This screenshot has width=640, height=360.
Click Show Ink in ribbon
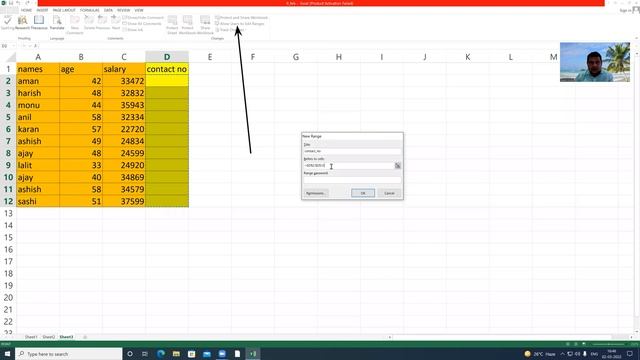coord(133,30)
